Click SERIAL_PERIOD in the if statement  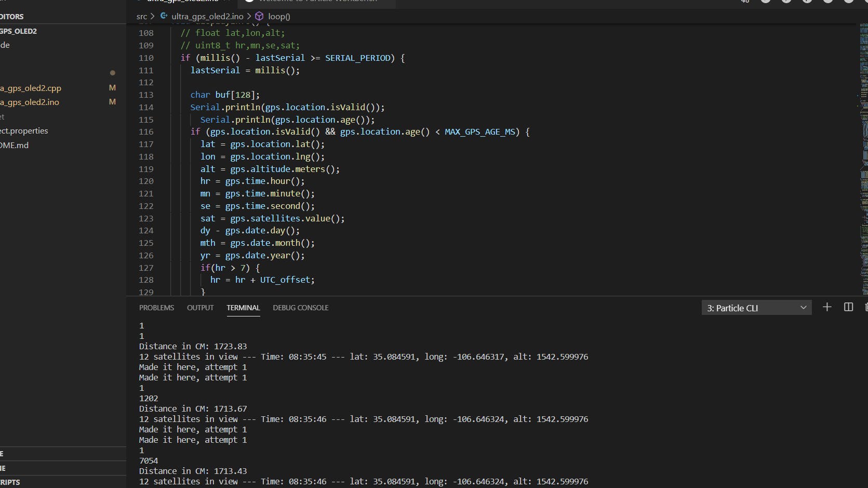click(357, 58)
